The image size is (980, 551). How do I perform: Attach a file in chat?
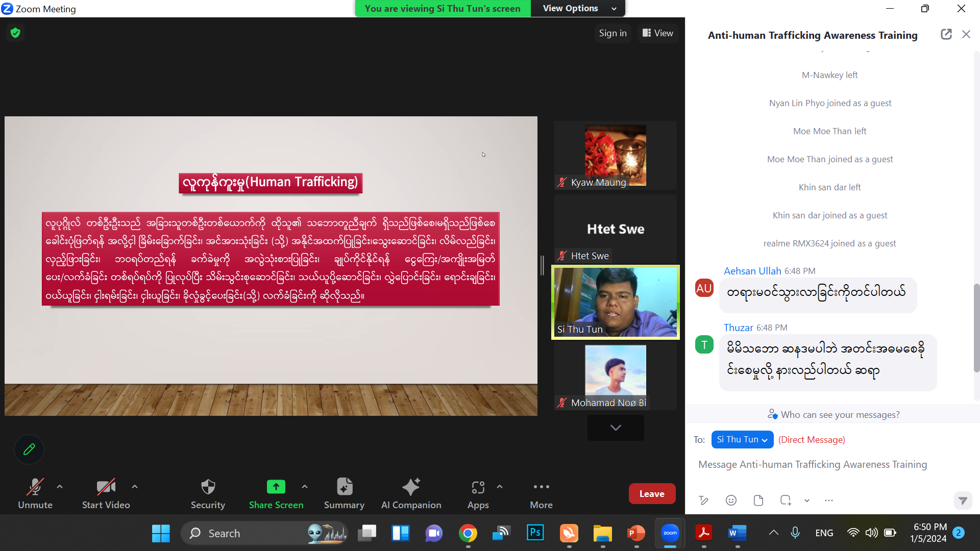758,500
